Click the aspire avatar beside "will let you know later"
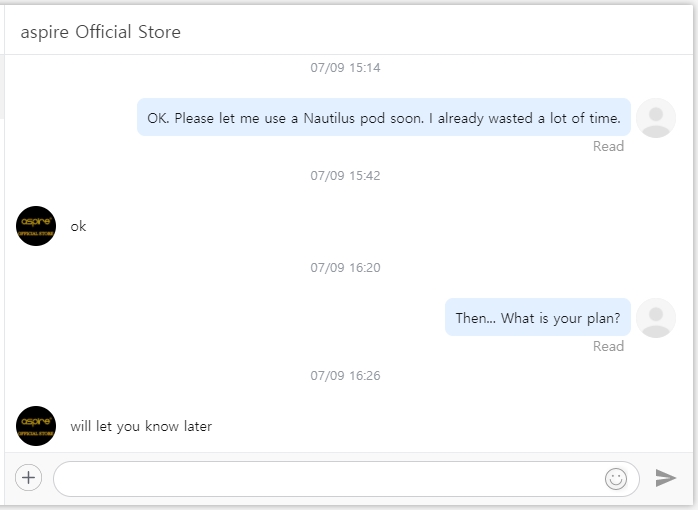Screen dimensions: 698x510 pos(36,426)
